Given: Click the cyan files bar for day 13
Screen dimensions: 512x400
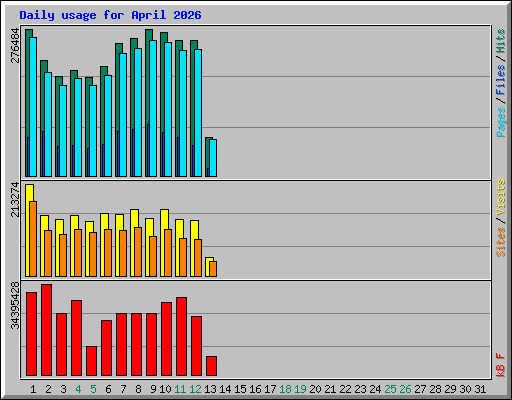Looking at the screenshot, I should coord(213,158).
